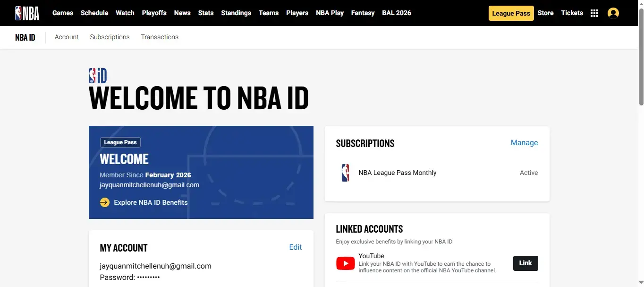Screen dimensions: 644x287
Task: Click the NBA ID logo above the welcome heading
Action: (98, 76)
